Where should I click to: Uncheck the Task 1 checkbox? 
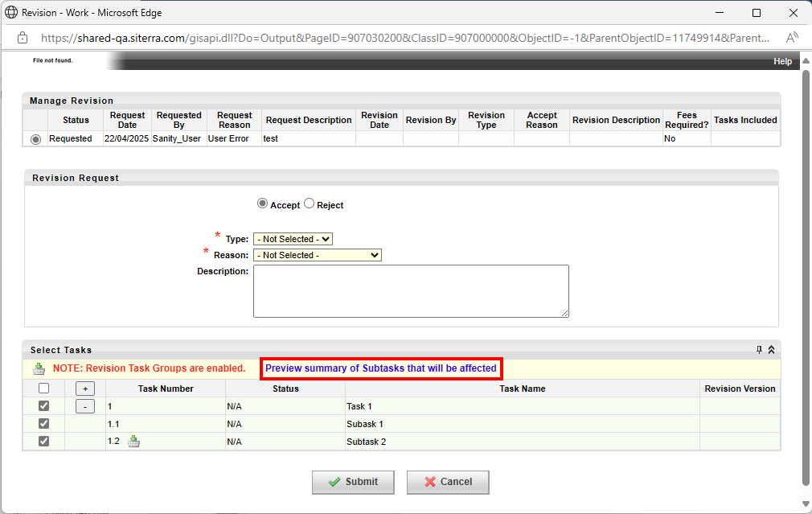(x=44, y=406)
